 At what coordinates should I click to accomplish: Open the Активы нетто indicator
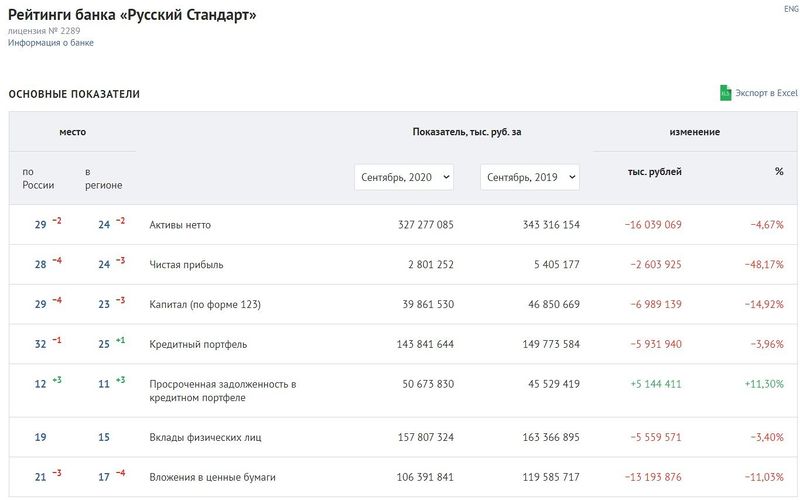(180, 225)
